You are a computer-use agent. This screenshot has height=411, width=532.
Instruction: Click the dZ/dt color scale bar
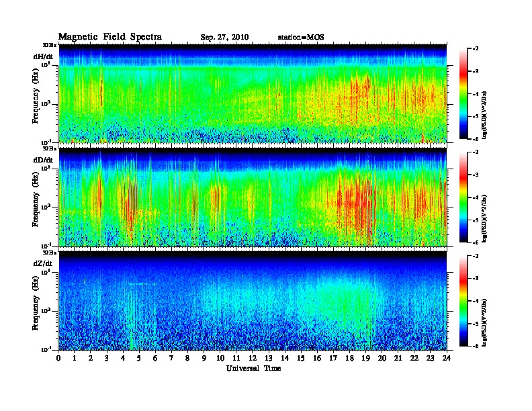pyautogui.click(x=463, y=301)
